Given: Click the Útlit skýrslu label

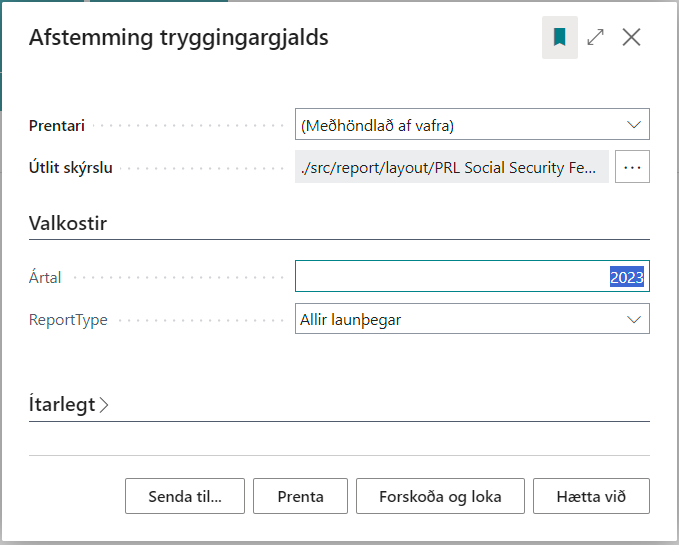Looking at the screenshot, I should click(70, 167).
